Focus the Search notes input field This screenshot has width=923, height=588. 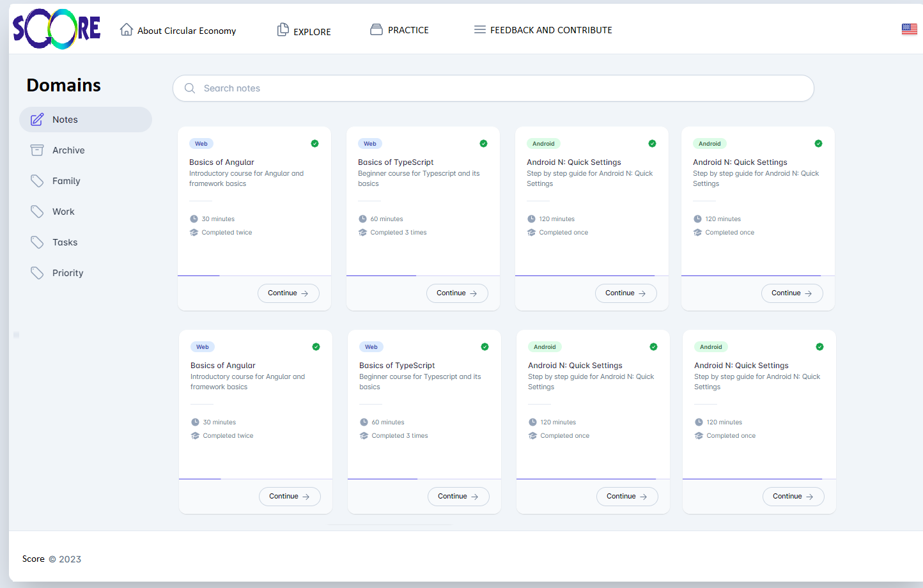click(499, 88)
